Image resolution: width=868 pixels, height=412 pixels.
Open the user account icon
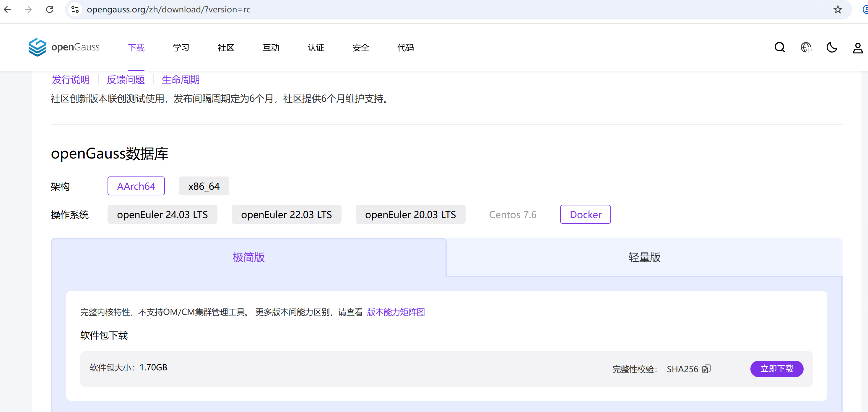[858, 48]
